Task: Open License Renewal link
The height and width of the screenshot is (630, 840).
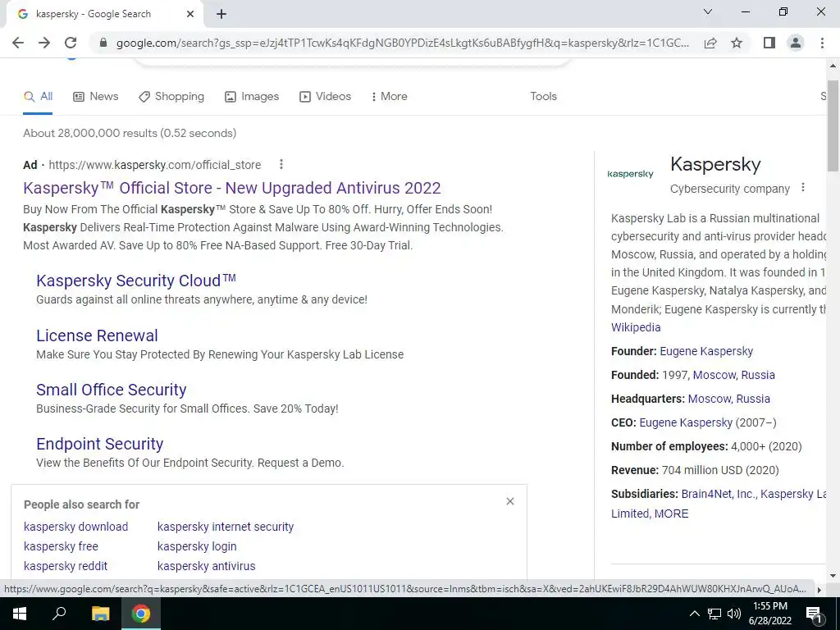Action: pyautogui.click(x=97, y=336)
